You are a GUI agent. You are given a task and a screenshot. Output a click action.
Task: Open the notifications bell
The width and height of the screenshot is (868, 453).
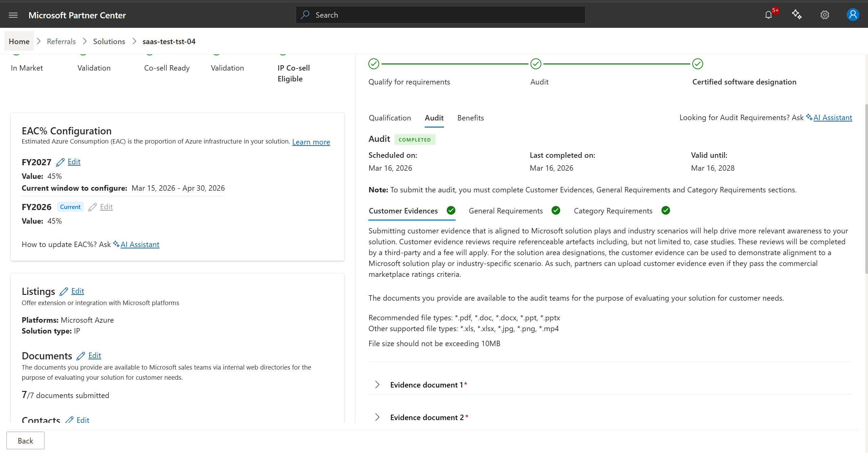(x=768, y=15)
